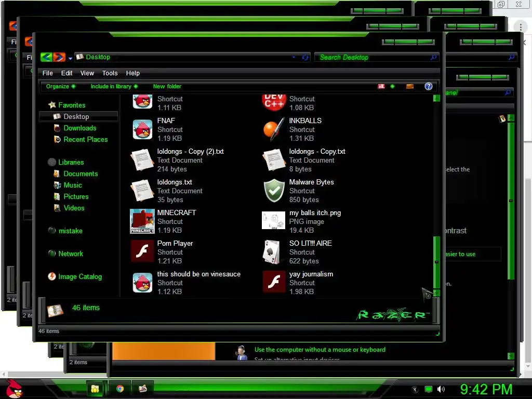
Task: Select Desktop under Favorites
Action: pos(79,116)
